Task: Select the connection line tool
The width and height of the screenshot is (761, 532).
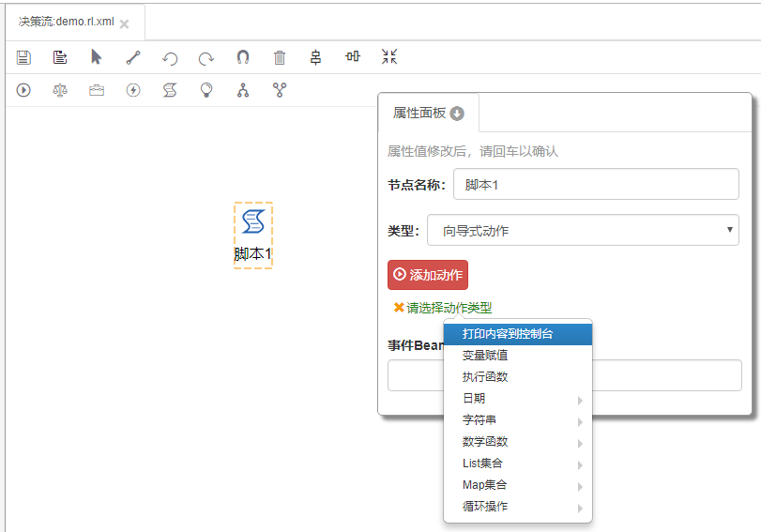Action: [133, 57]
